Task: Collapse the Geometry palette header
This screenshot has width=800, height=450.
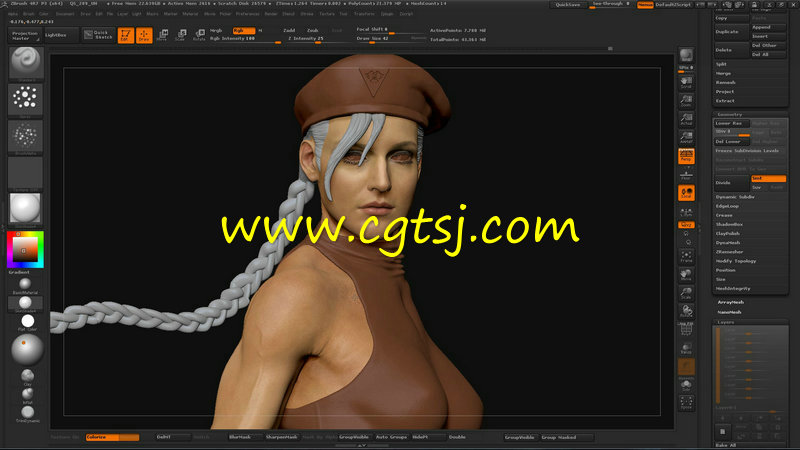Action: tap(730, 114)
